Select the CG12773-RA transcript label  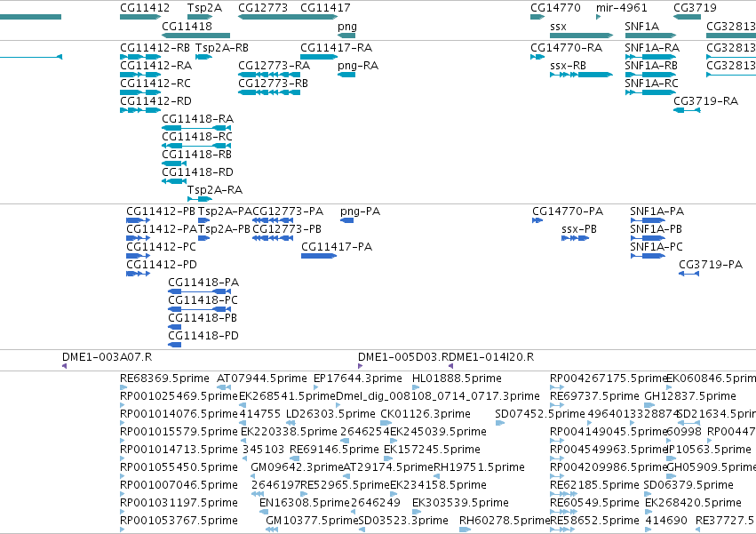pos(274,66)
